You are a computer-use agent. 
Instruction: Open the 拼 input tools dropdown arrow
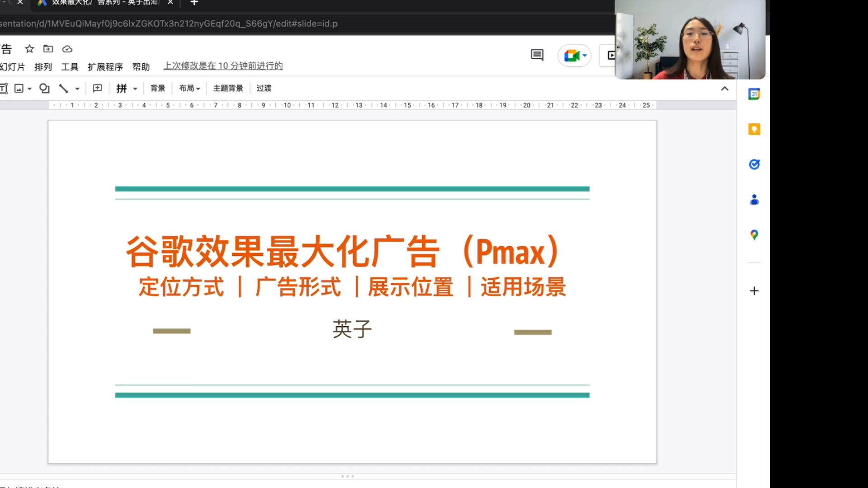pyautogui.click(x=135, y=89)
